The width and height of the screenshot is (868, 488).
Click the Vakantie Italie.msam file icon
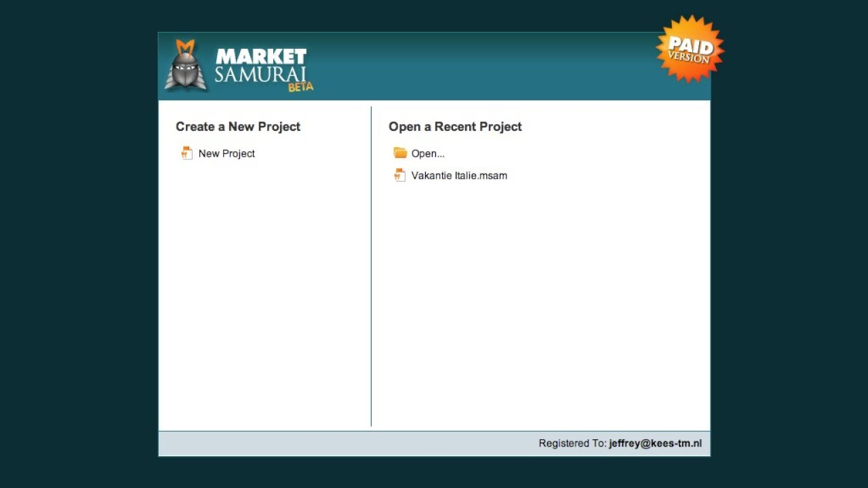[x=400, y=175]
